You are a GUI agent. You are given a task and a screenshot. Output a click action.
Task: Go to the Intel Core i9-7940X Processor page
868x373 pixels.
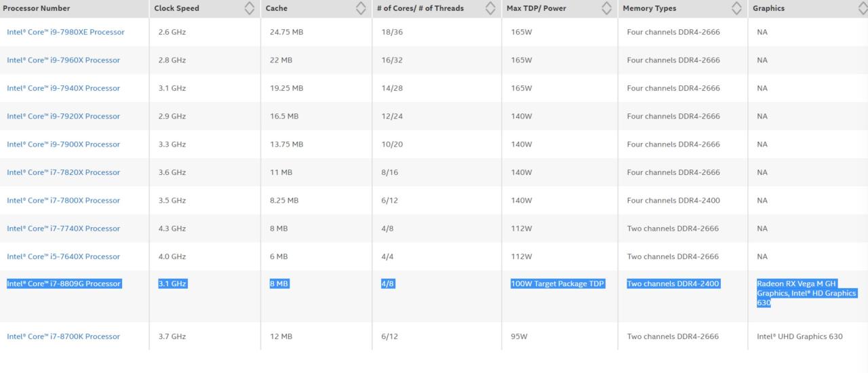(63, 88)
